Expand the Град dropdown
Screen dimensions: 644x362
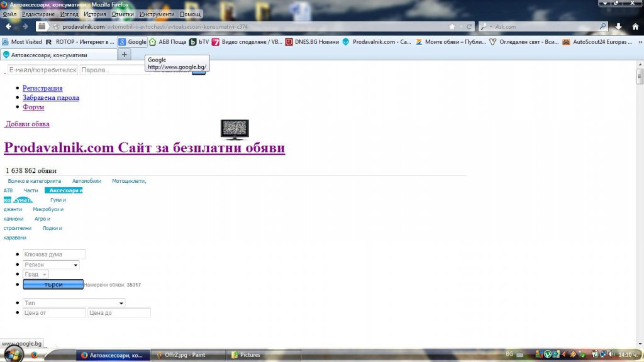click(35, 274)
